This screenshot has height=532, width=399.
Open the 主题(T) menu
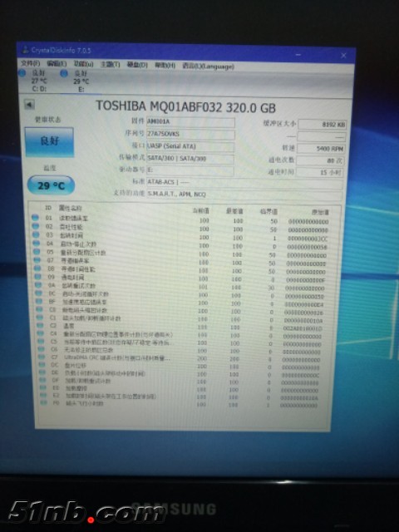coord(110,64)
